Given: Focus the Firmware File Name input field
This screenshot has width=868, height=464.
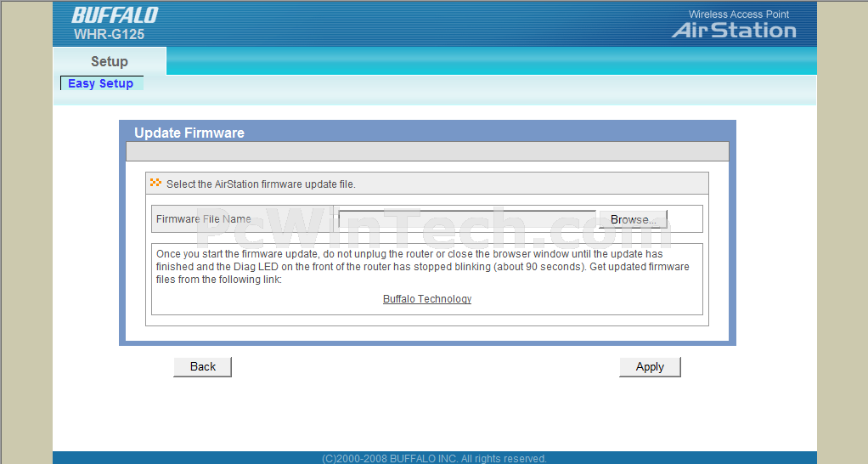Looking at the screenshot, I should point(467,218).
